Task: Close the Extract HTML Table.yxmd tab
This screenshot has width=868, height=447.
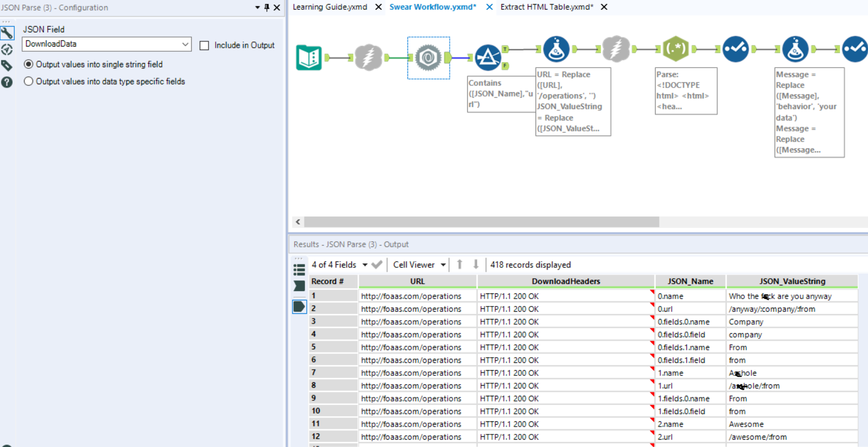Action: pos(604,7)
